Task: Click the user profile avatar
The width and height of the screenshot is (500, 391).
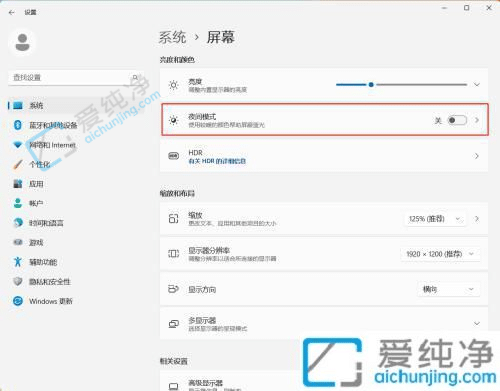Action: pos(22,42)
